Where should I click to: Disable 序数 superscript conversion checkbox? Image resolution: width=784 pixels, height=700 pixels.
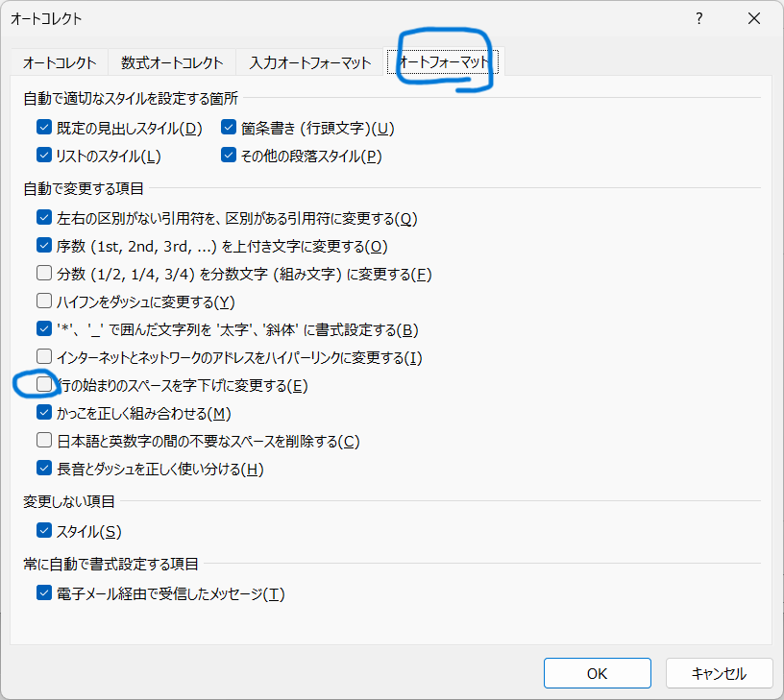point(44,246)
